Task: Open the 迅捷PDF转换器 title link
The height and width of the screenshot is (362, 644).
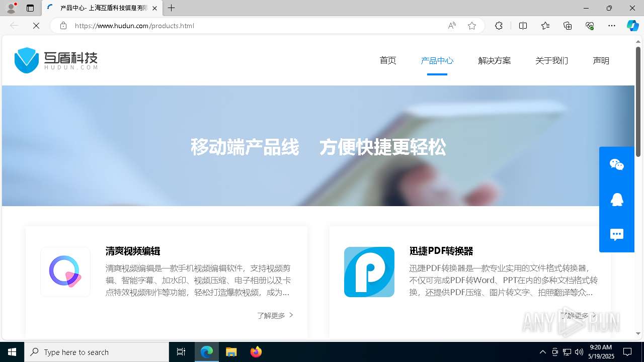Action: pyautogui.click(x=441, y=251)
